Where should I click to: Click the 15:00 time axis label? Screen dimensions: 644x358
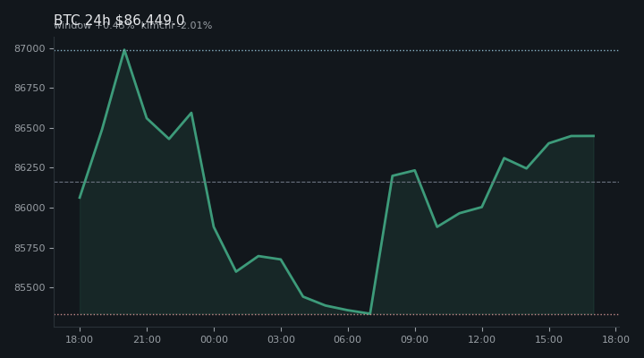548,339
